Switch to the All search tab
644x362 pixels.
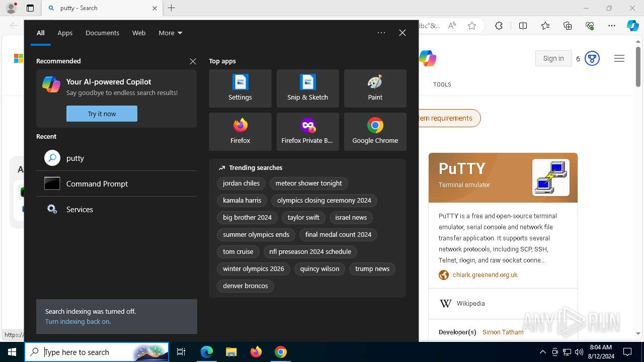point(41,33)
